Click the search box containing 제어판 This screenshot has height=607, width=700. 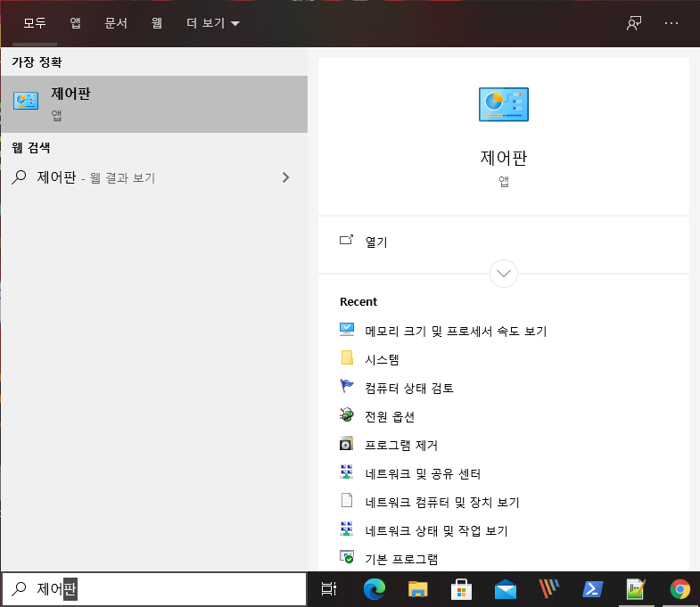pyautogui.click(x=154, y=589)
